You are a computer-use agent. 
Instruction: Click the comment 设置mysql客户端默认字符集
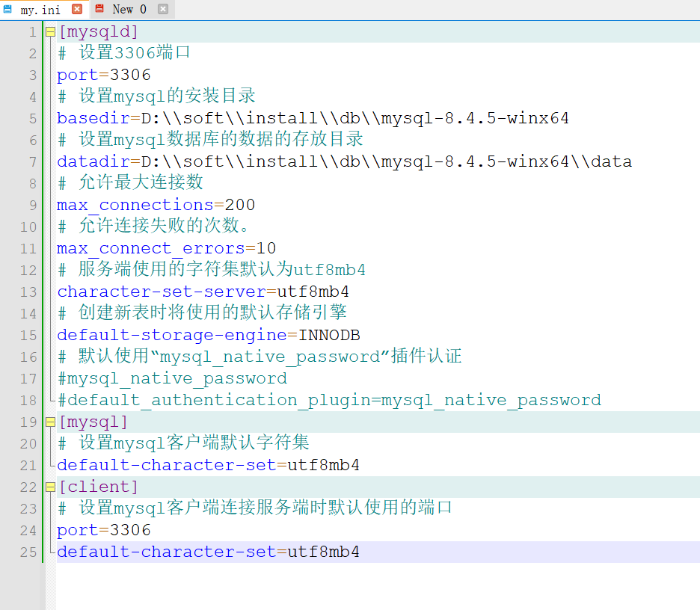pyautogui.click(x=183, y=443)
